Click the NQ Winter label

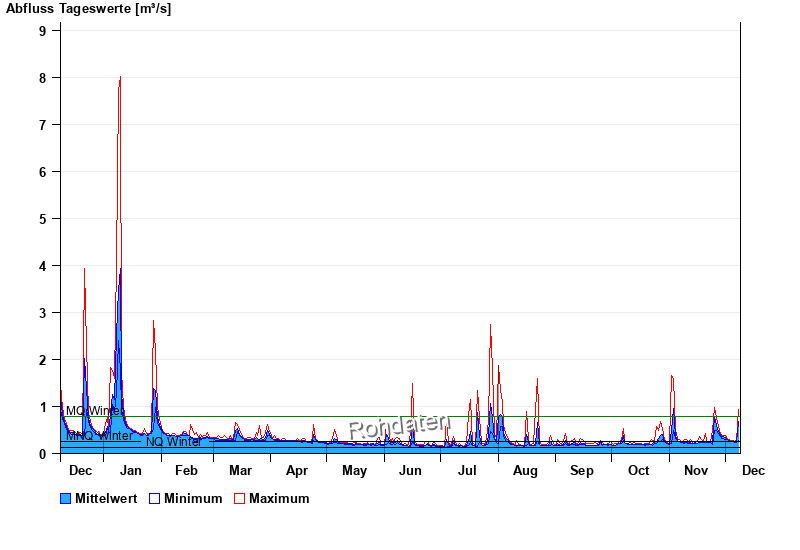(173, 442)
